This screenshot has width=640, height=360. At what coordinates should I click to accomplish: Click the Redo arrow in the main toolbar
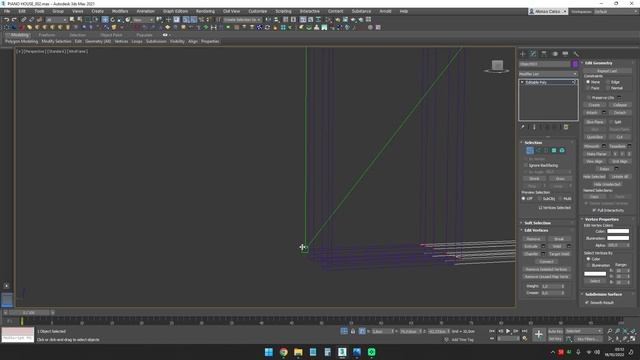tap(14, 20)
